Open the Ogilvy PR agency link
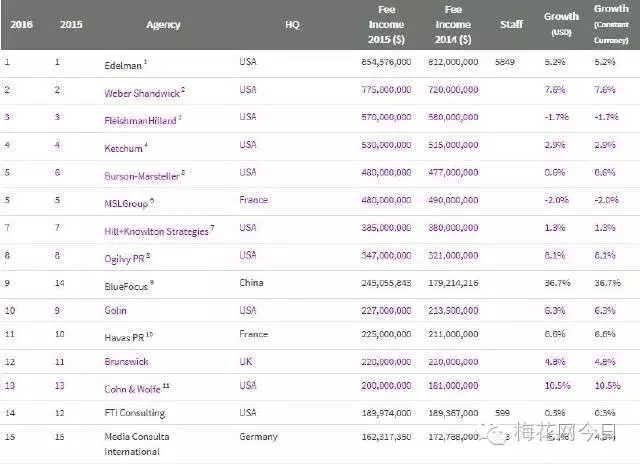 coord(127,257)
